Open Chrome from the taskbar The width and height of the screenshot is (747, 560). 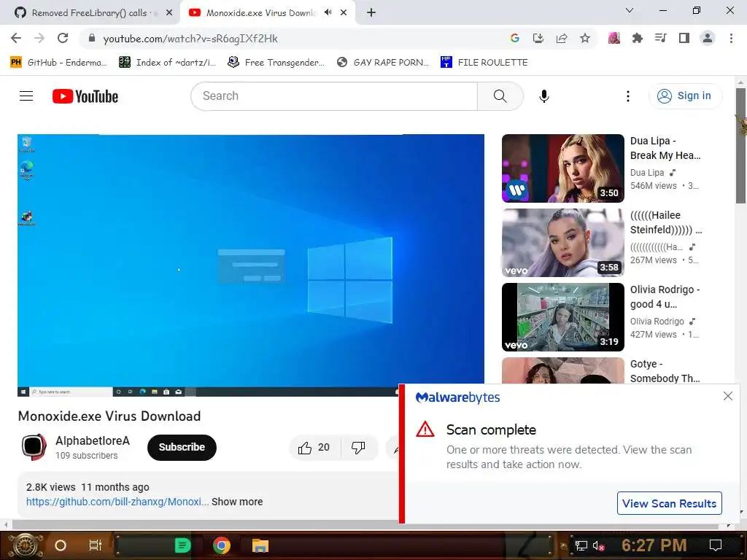[221, 545]
